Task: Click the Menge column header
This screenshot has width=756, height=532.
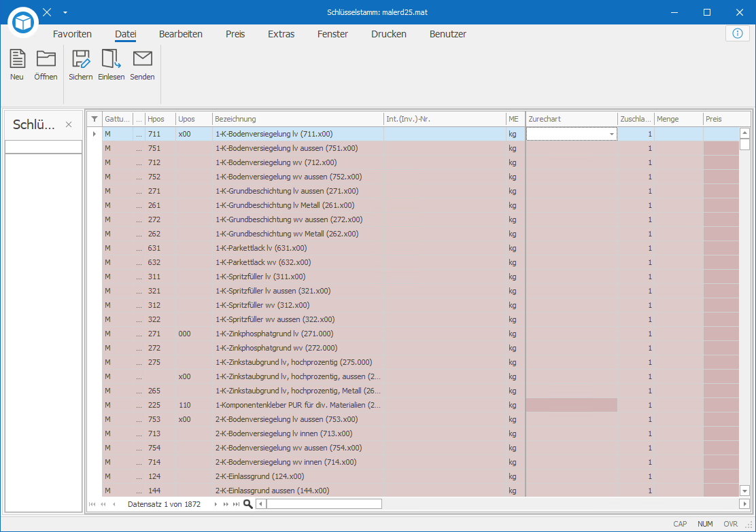Action: point(678,119)
